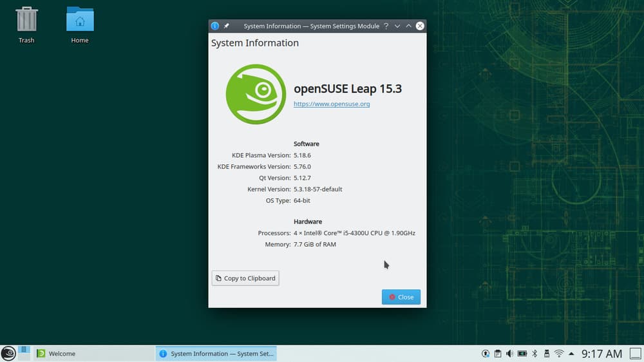This screenshot has height=362, width=644.
Task: Click the 'Kernel Version:' label
Action: pyautogui.click(x=269, y=189)
